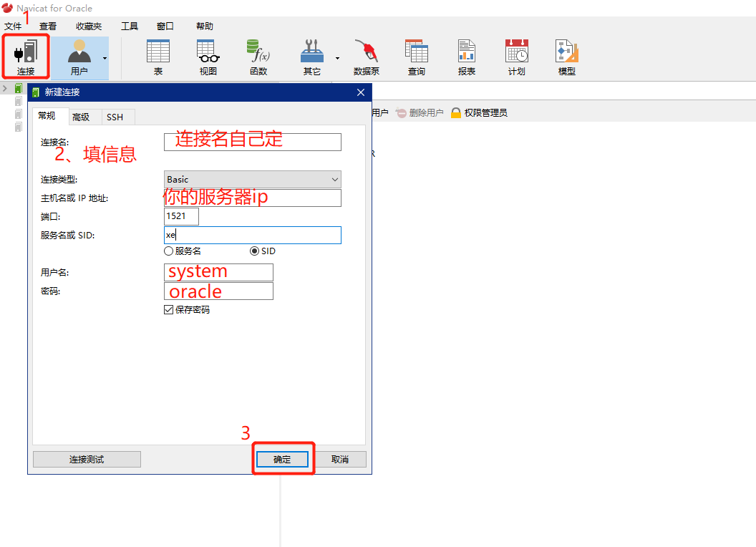Click the 视图 (View) toolbar icon
The image size is (756, 547).
(x=207, y=57)
